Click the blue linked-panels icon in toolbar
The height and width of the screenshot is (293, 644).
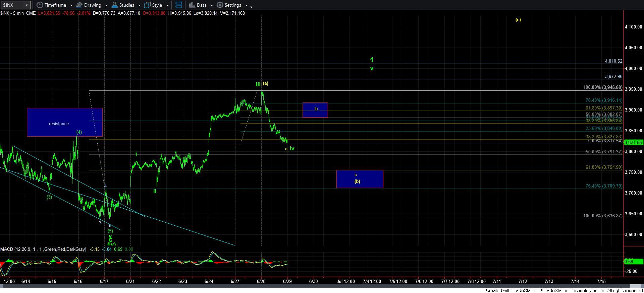tap(178, 5)
